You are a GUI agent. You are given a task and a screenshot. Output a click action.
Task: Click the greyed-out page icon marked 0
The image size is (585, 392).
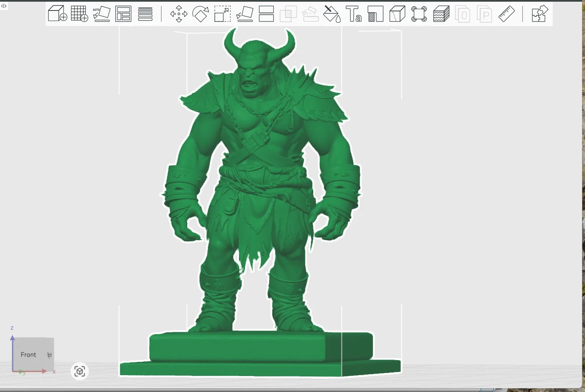click(x=463, y=14)
